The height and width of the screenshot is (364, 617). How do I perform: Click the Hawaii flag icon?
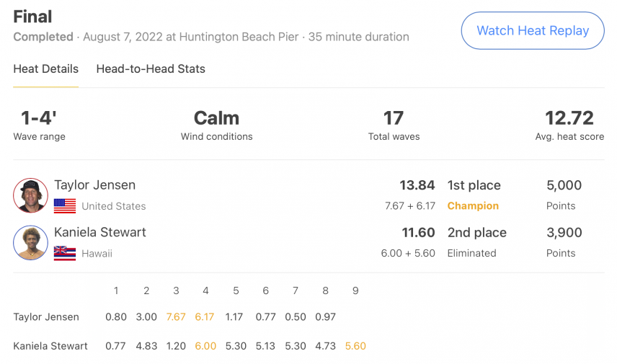point(65,254)
